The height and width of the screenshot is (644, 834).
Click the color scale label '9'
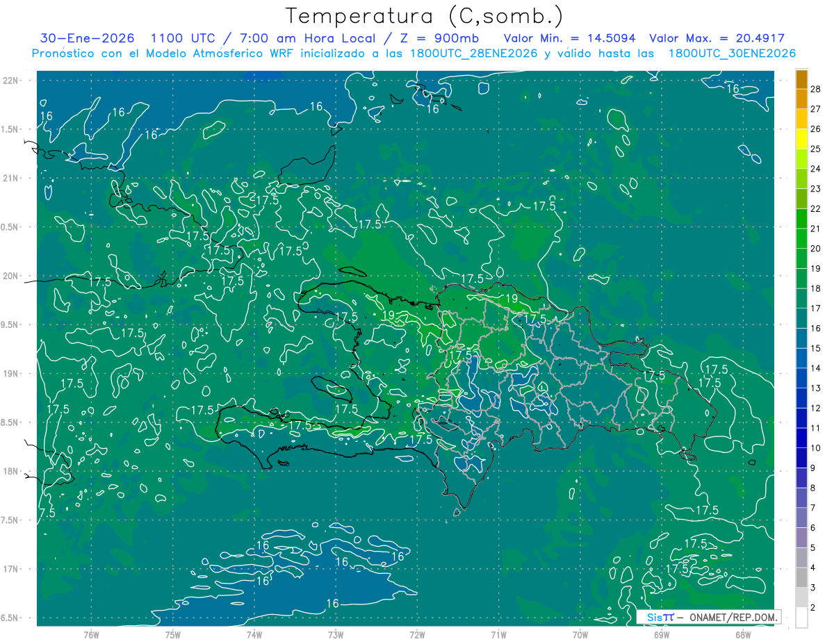(813, 468)
